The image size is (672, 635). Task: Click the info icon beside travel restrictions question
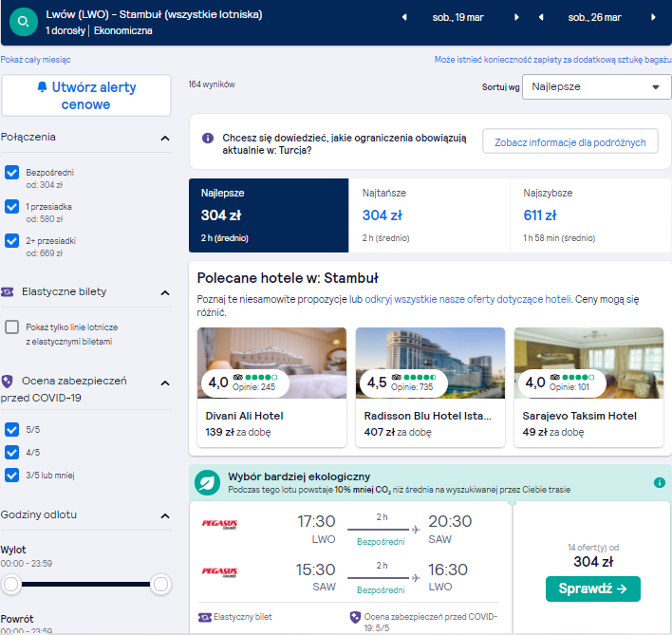pos(208,138)
